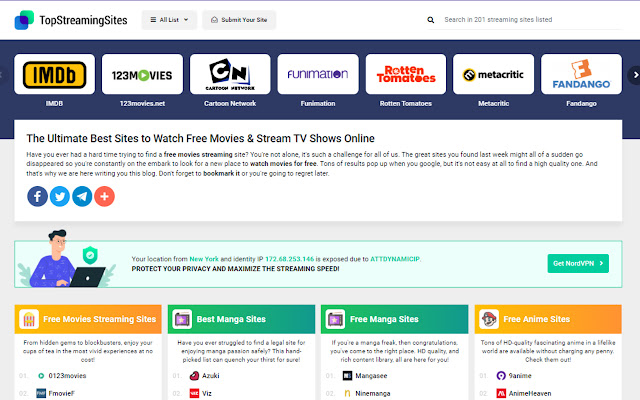Open the Azuki list entry

click(x=211, y=376)
